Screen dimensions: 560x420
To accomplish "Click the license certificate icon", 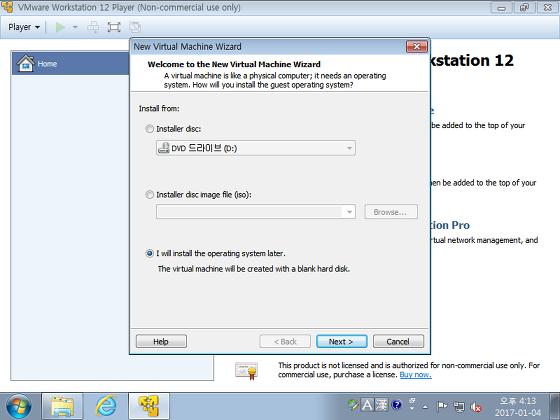I will (246, 371).
